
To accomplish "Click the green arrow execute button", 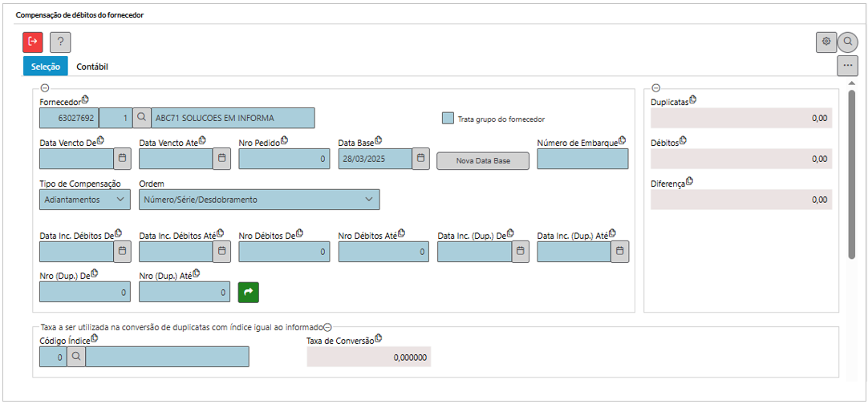I will pos(249,293).
